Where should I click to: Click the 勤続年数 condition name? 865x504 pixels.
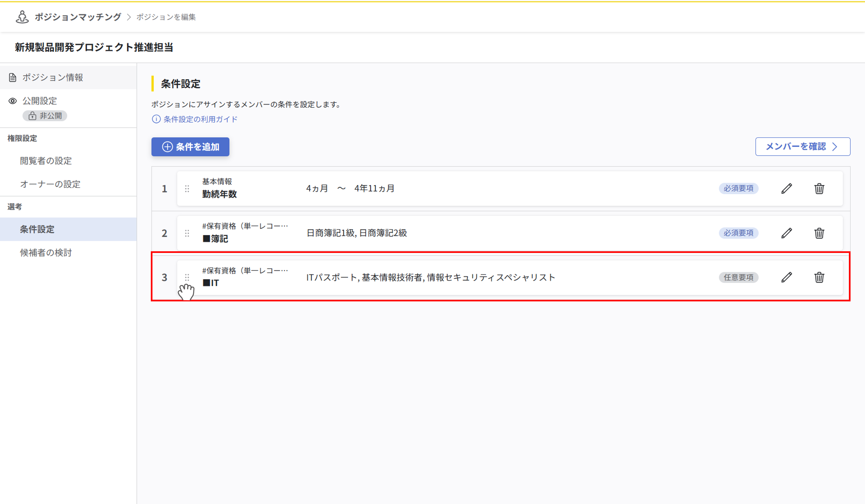[219, 194]
